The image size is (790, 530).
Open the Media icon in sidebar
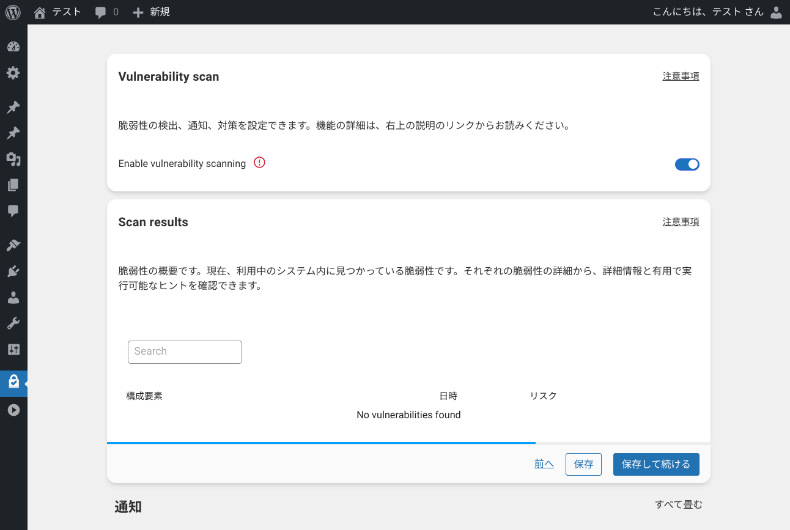(13, 159)
